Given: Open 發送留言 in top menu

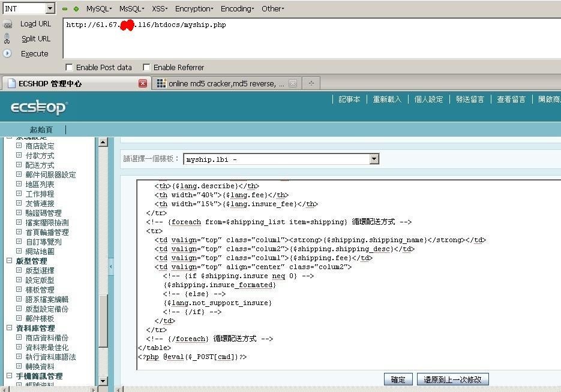Looking at the screenshot, I should coord(470,99).
